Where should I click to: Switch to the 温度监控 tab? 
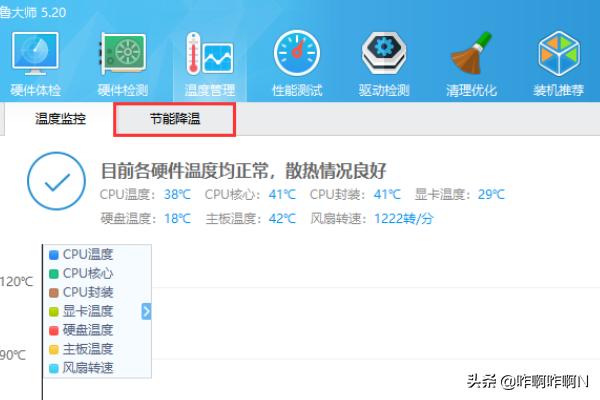pyautogui.click(x=60, y=119)
